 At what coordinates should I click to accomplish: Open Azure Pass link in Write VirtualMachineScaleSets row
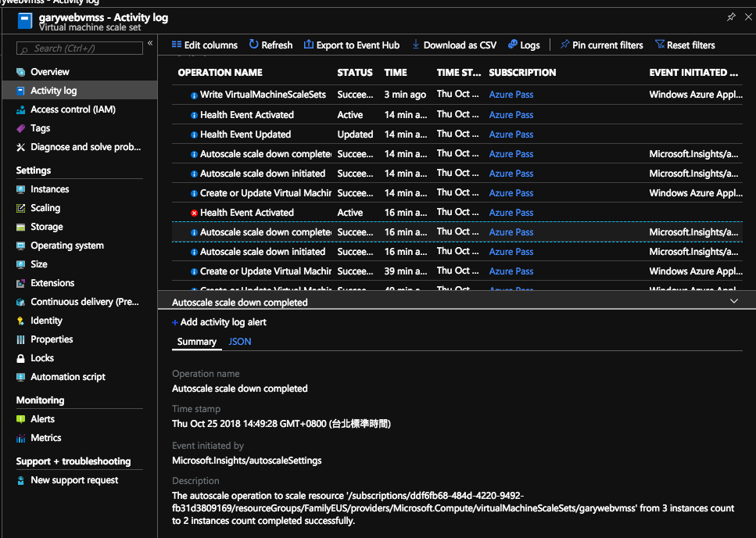[x=511, y=95]
